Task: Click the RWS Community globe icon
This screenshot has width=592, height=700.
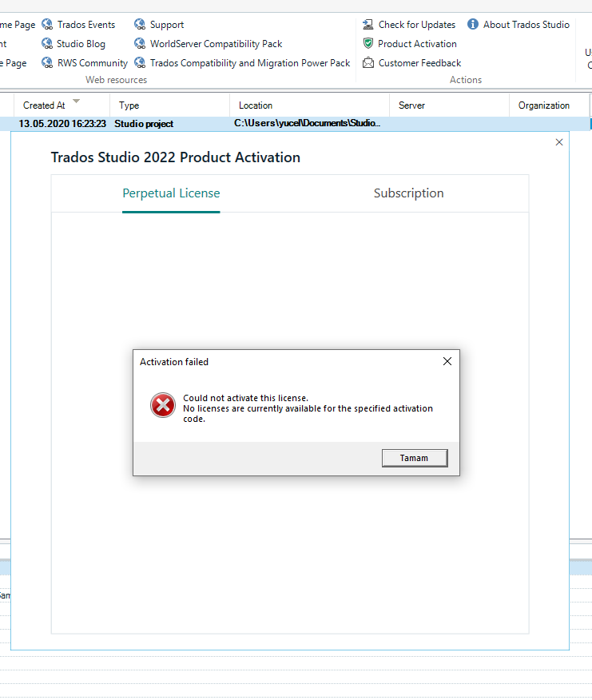Action: click(x=47, y=62)
